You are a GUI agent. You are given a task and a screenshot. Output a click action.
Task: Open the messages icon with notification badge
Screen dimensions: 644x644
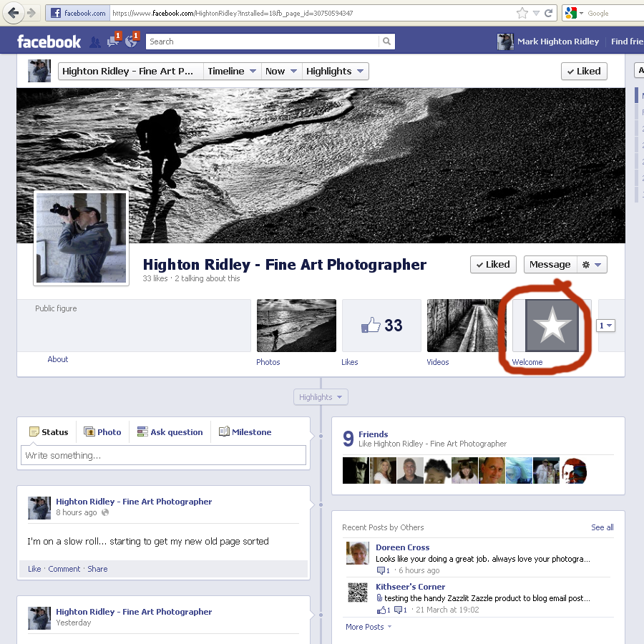point(114,40)
